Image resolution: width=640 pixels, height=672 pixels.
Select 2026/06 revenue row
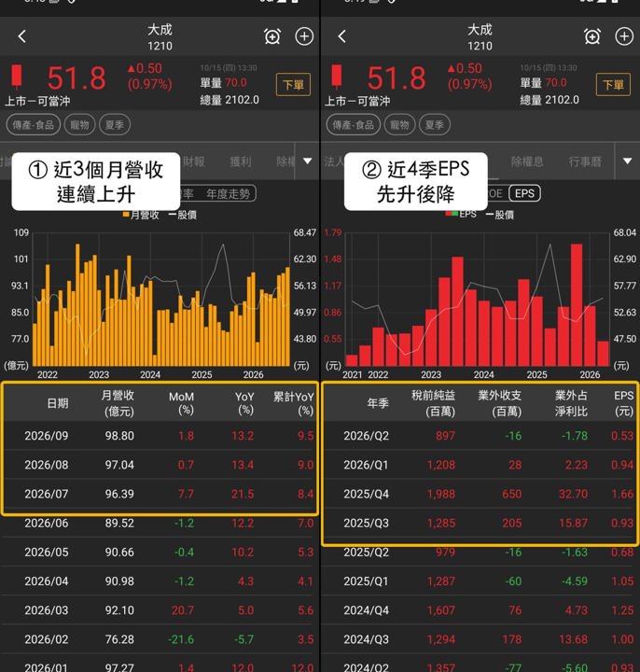click(160, 524)
